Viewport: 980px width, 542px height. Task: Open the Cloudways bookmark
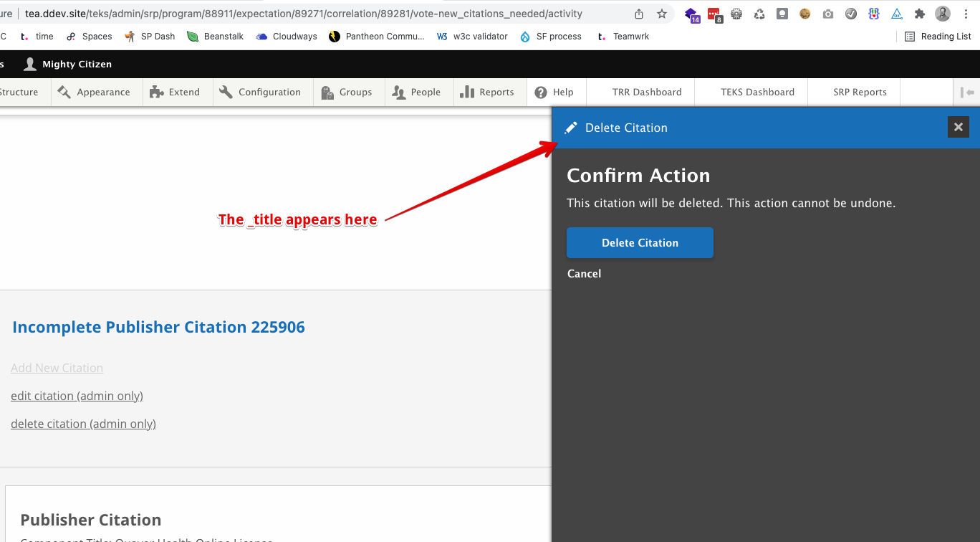[287, 37]
